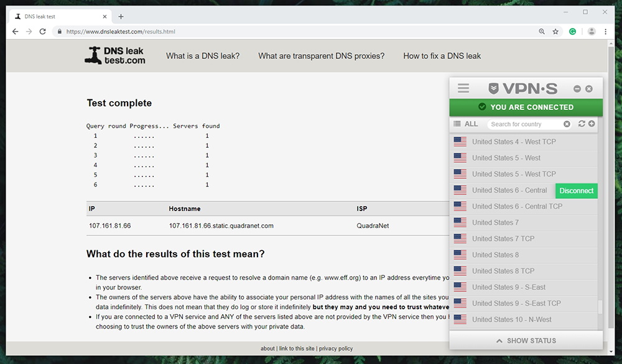Open the VPN-S hamburger menu
622x364 pixels.
click(x=463, y=88)
